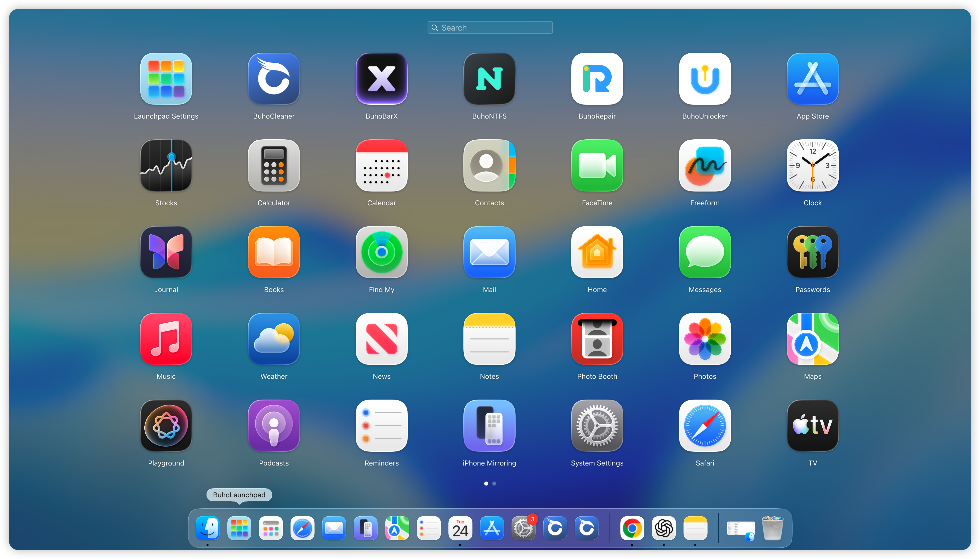The width and height of the screenshot is (980, 559).
Task: Launch Music
Action: coord(166,339)
